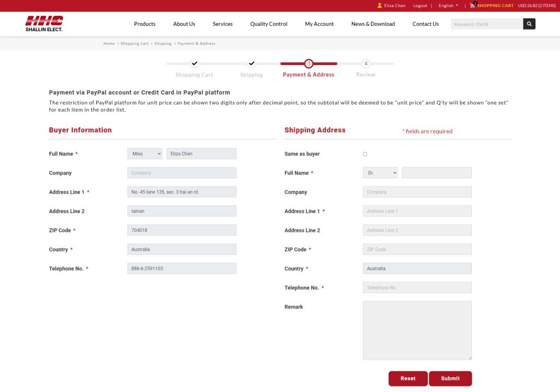This screenshot has height=392, width=560.
Task: Click step 3 circle for Payment & Address
Action: [308, 63]
